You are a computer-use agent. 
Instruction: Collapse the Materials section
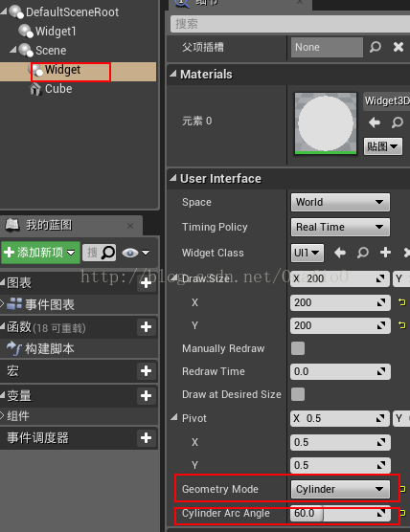pos(173,74)
